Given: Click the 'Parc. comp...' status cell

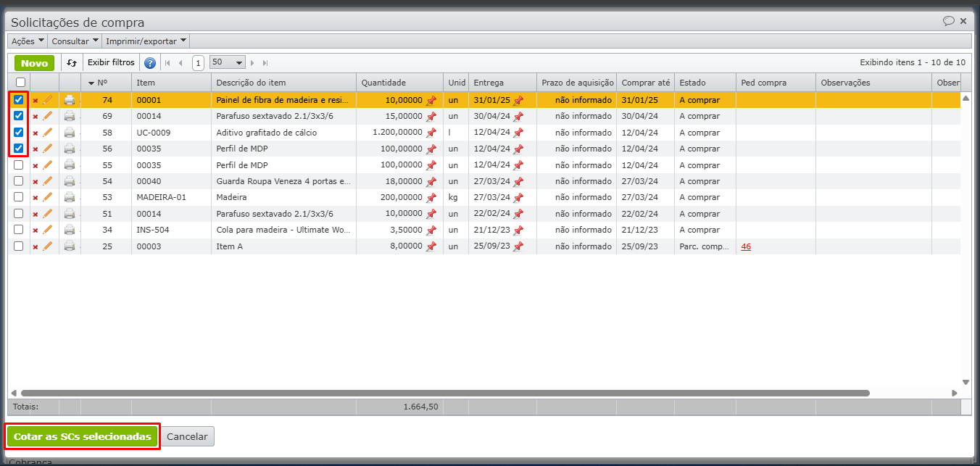Looking at the screenshot, I should coord(705,246).
